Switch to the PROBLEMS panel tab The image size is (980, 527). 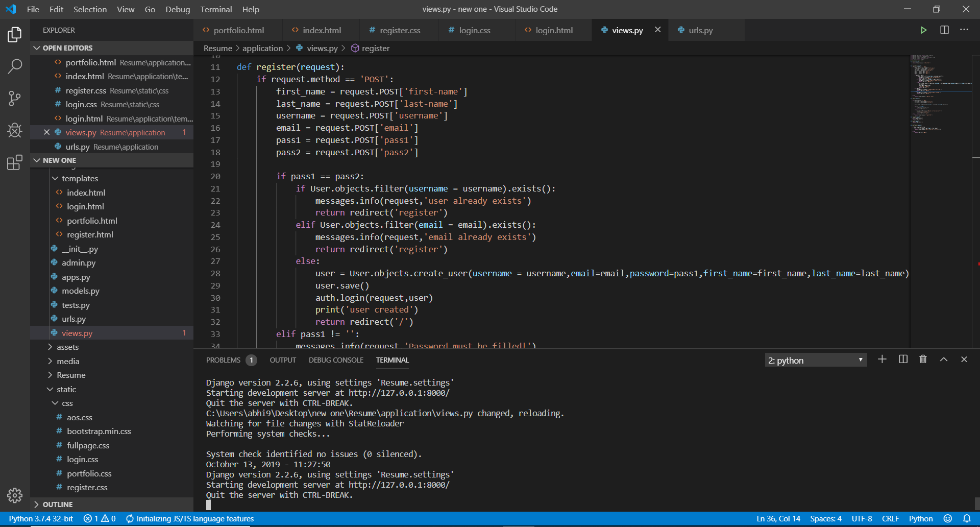pyautogui.click(x=223, y=360)
